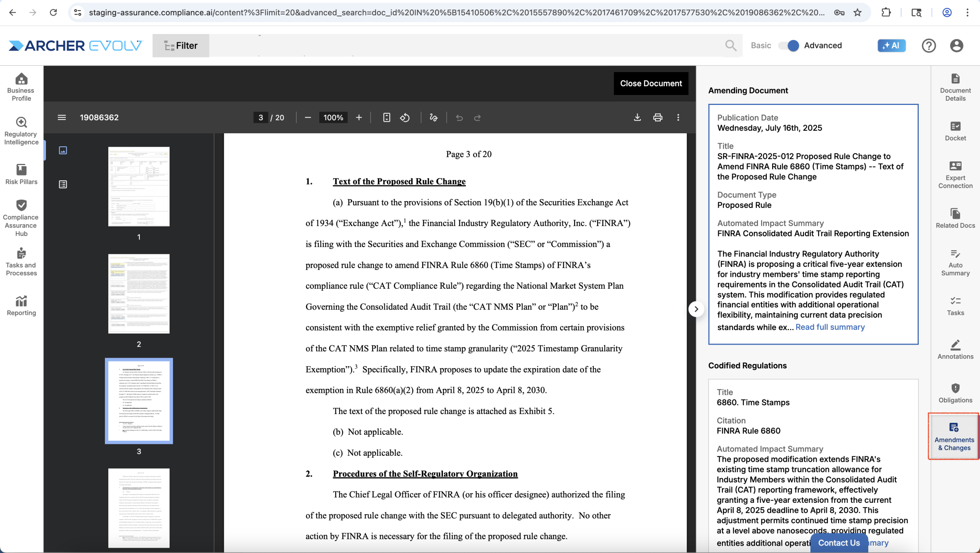Show document outline view

[63, 185]
